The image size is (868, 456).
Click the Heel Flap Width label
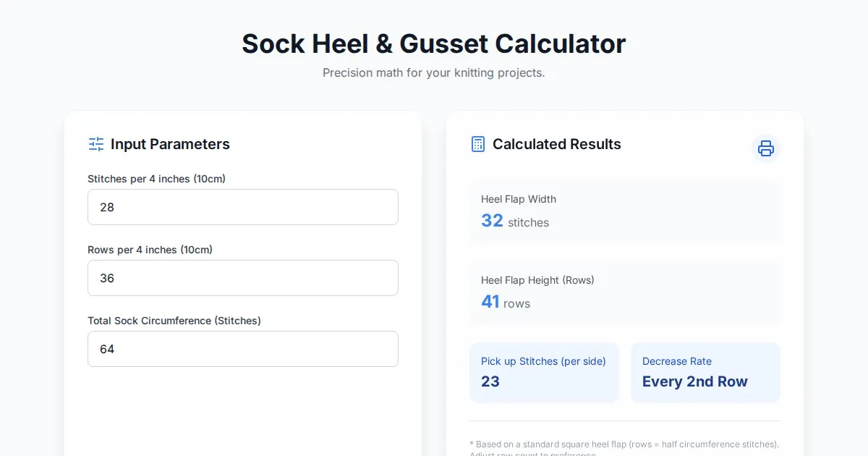coord(518,199)
